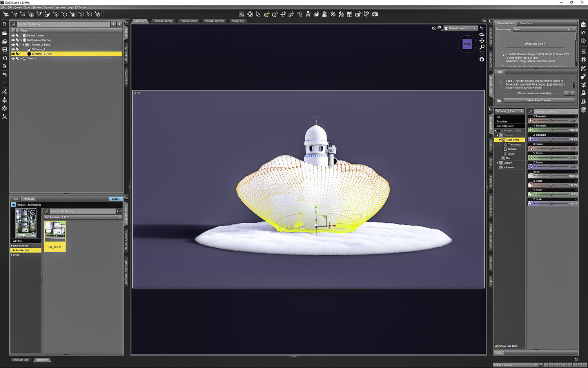This screenshot has width=588, height=368.
Task: Select the Rotate tool in top toolbar
Action: [275, 15]
